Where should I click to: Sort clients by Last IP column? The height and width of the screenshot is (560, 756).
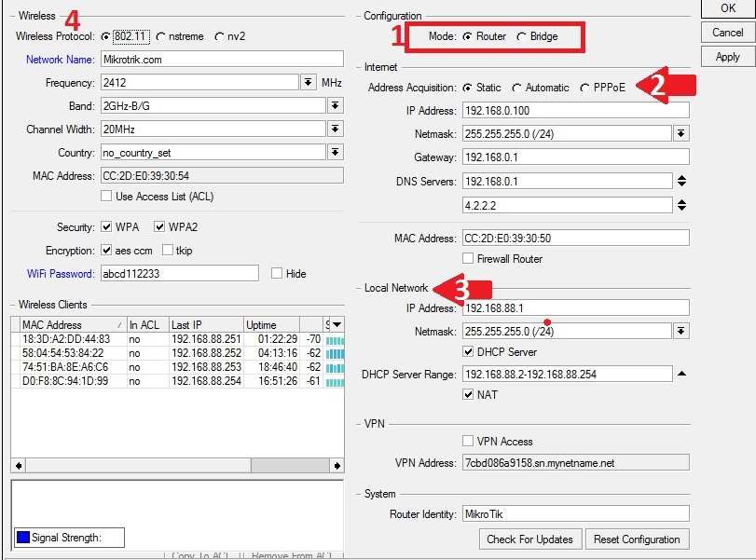(x=206, y=325)
